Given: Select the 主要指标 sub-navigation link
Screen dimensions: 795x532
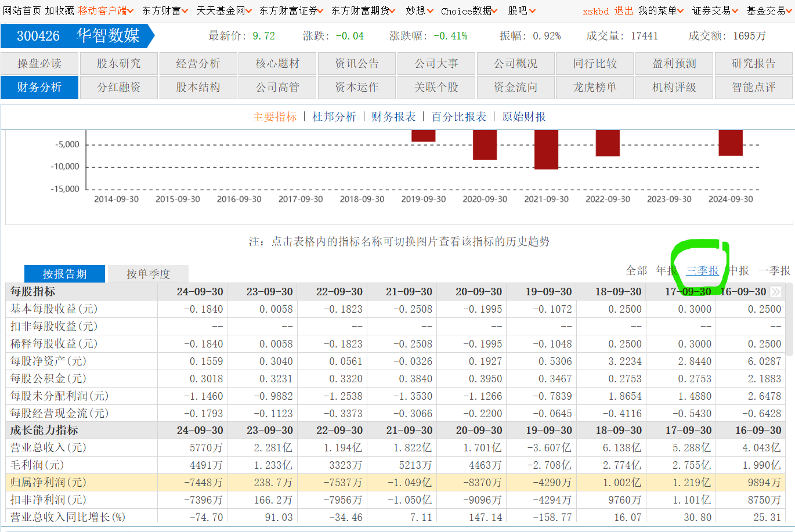Looking at the screenshot, I should pos(275,117).
